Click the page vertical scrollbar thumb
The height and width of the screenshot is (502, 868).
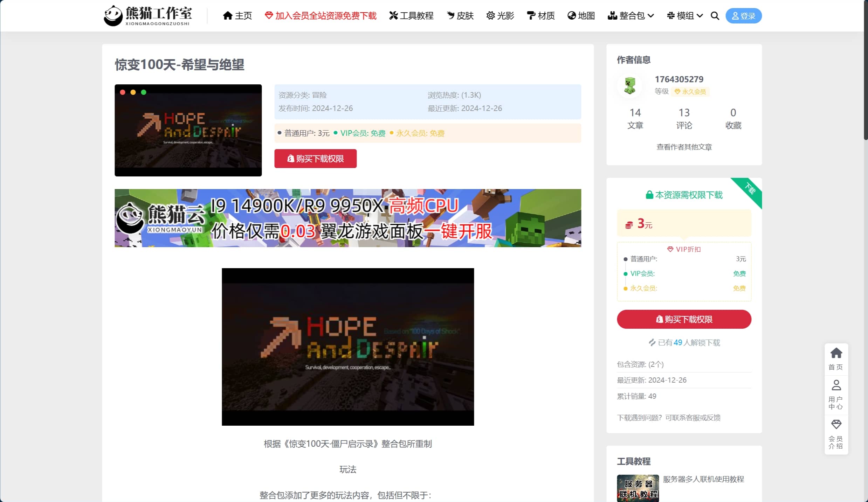coord(866,70)
